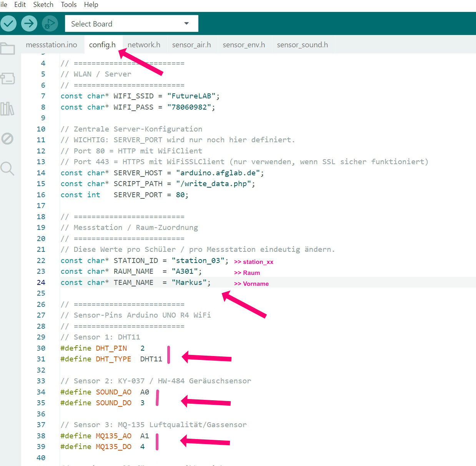
Task: Open the Search magnifier sidebar icon
Action: (x=7, y=168)
